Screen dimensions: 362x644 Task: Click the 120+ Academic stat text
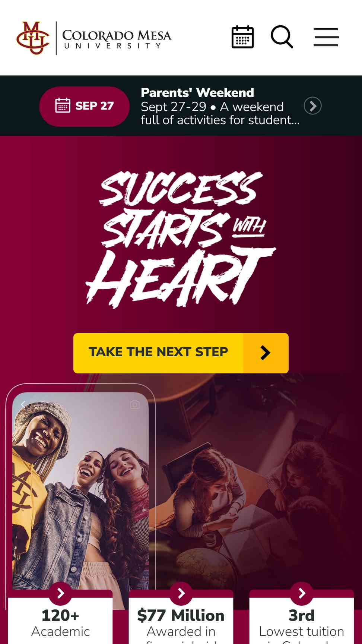[x=60, y=623]
